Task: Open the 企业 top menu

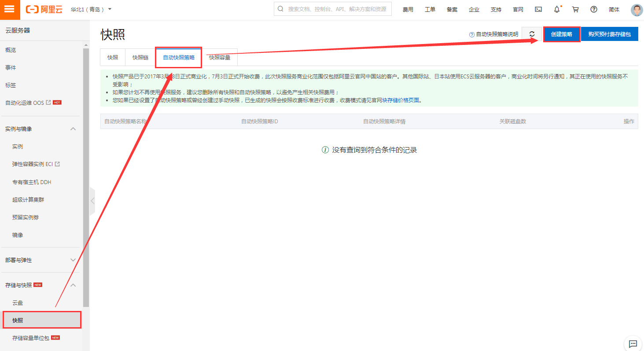Action: (x=474, y=10)
